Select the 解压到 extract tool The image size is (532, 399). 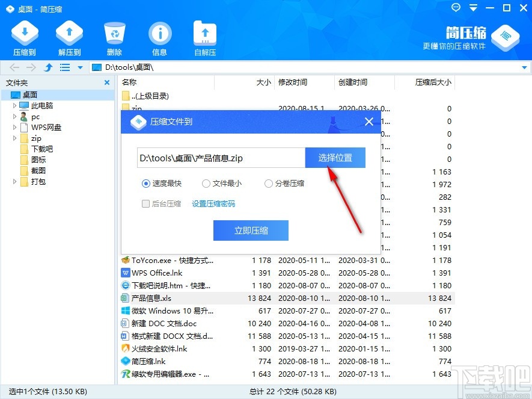click(x=69, y=36)
